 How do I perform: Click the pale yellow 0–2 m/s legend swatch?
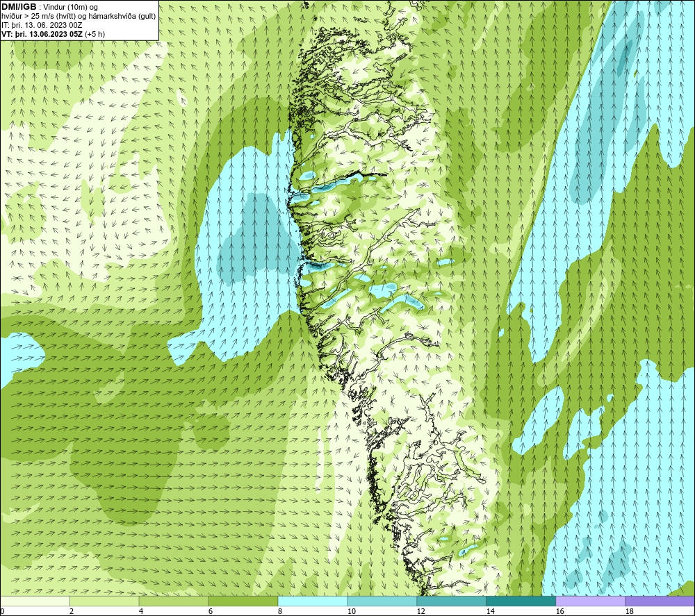(x=35, y=601)
